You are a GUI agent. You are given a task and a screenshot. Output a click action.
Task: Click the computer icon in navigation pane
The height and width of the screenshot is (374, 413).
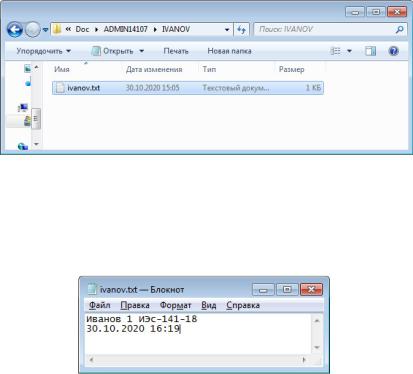[x=23, y=108]
